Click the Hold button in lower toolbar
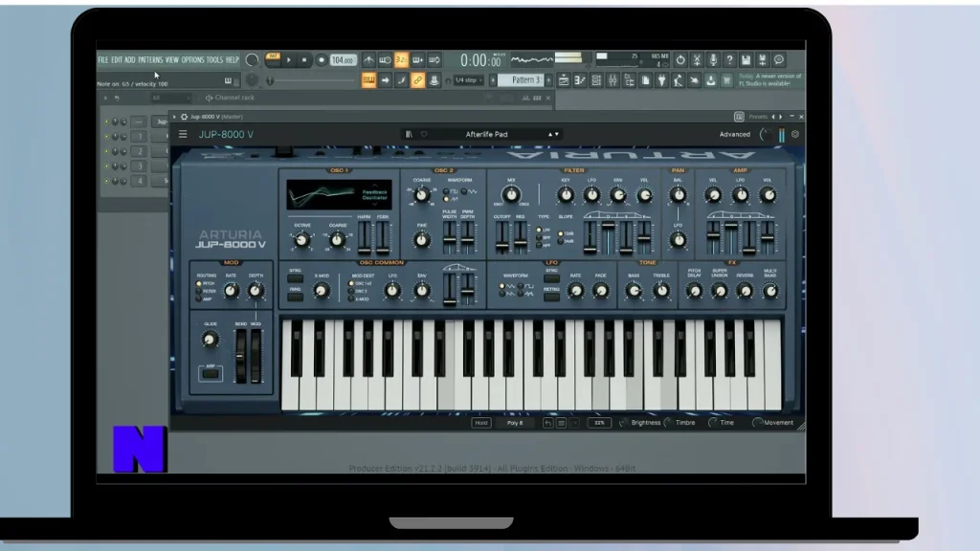Screen dimensions: 980x551 [x=481, y=423]
